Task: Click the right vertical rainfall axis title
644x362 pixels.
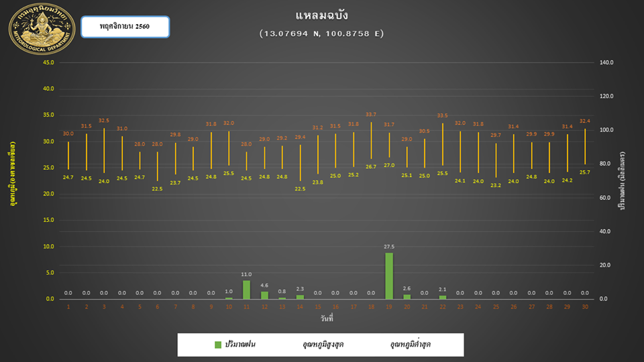Action: pos(623,180)
